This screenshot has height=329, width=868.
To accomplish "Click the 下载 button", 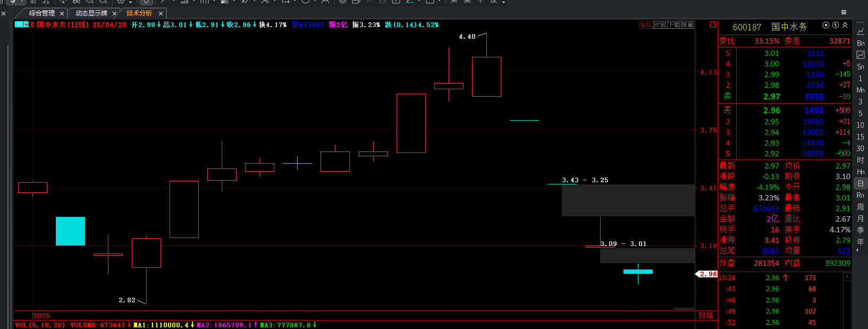I will 673,25.
